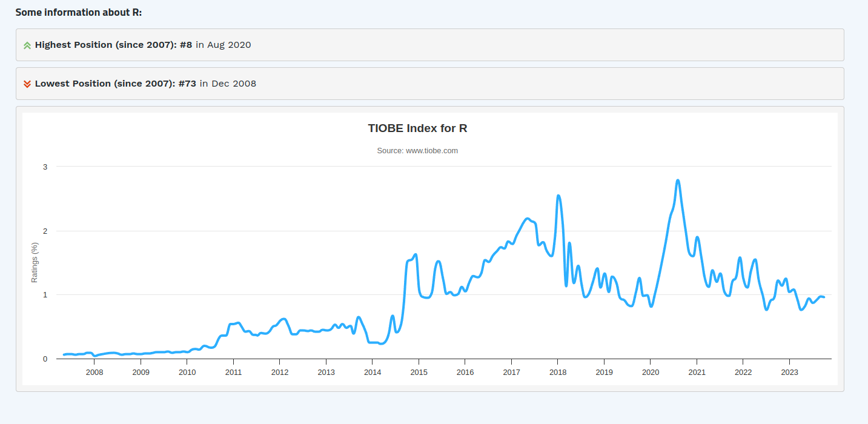Click the green double-up arrow icon
The width and height of the screenshot is (868, 424).
[27, 44]
